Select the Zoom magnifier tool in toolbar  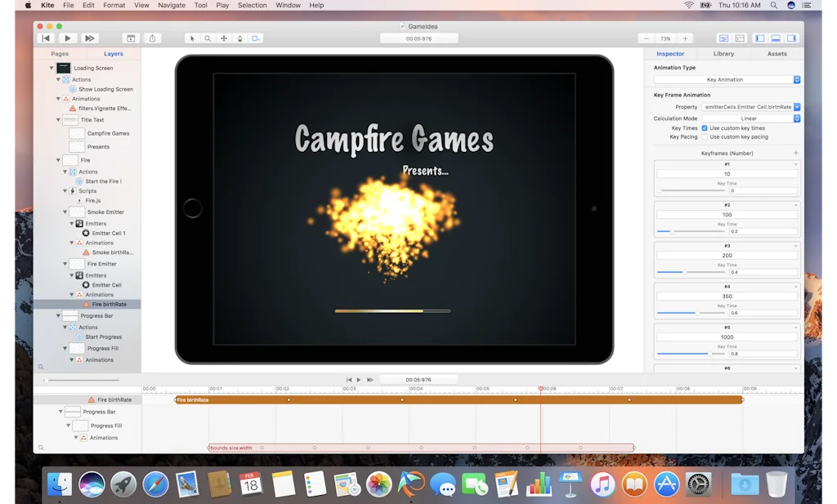(x=208, y=38)
